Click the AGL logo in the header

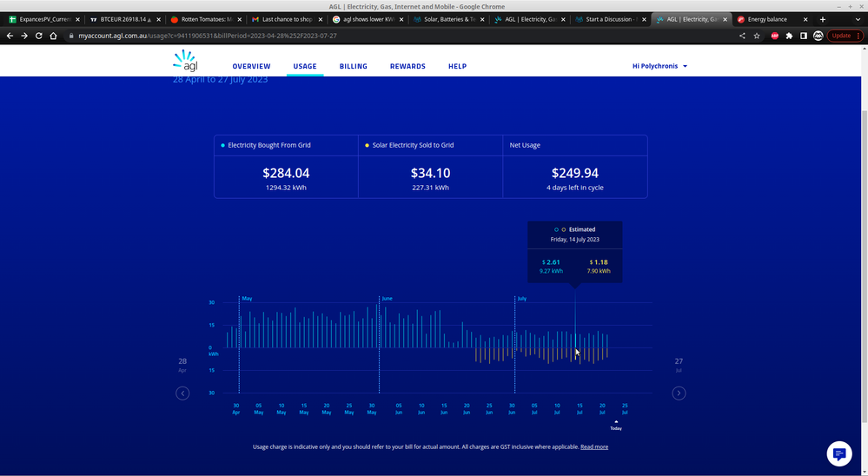tap(185, 61)
